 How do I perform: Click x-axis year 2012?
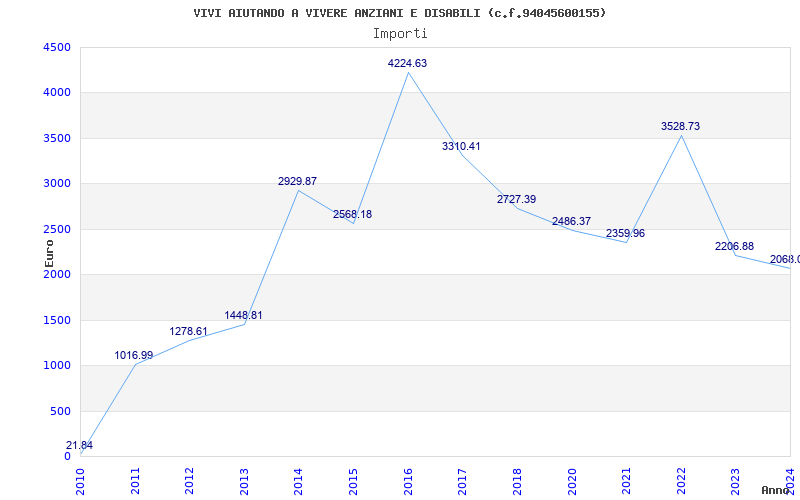pyautogui.click(x=189, y=482)
